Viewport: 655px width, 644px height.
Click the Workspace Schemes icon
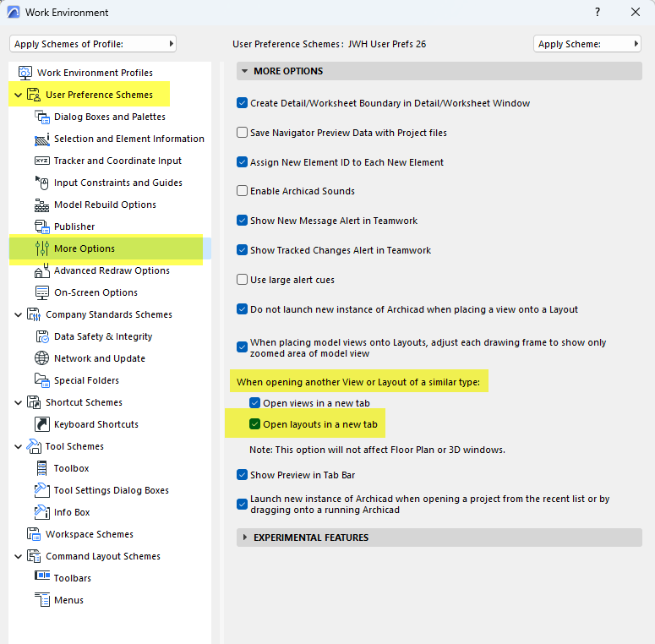[34, 534]
